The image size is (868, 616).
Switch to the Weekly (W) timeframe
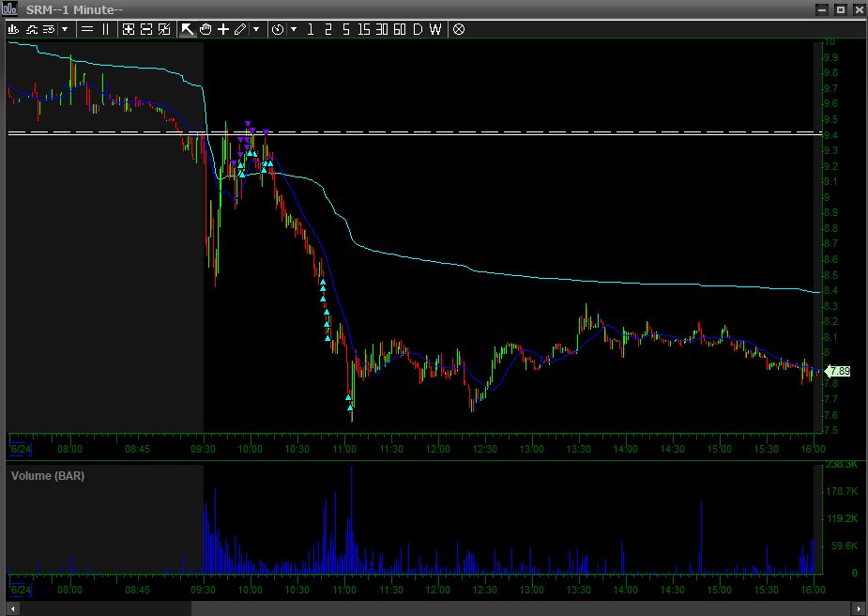pyautogui.click(x=435, y=29)
